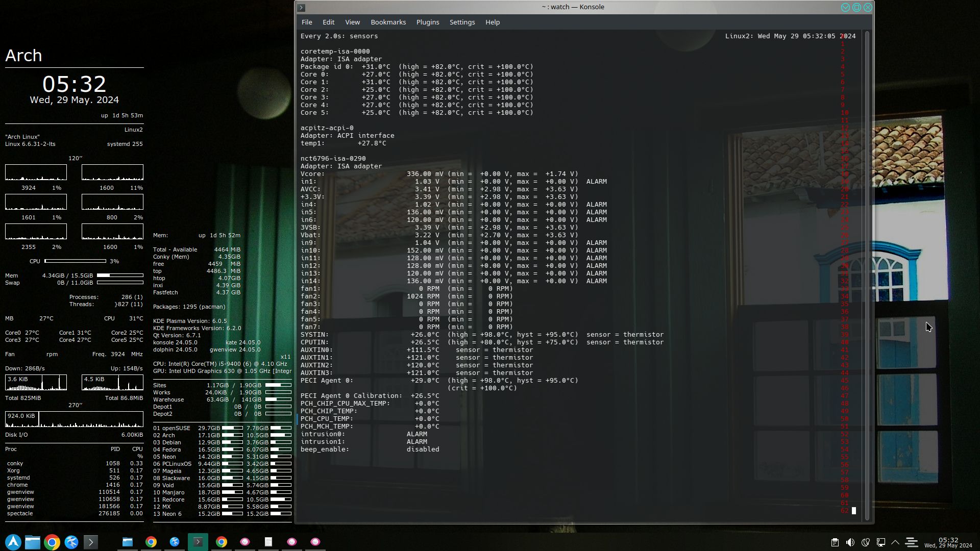
Task: Click the 'Core 2:' temperature row
Action: [x=416, y=90]
